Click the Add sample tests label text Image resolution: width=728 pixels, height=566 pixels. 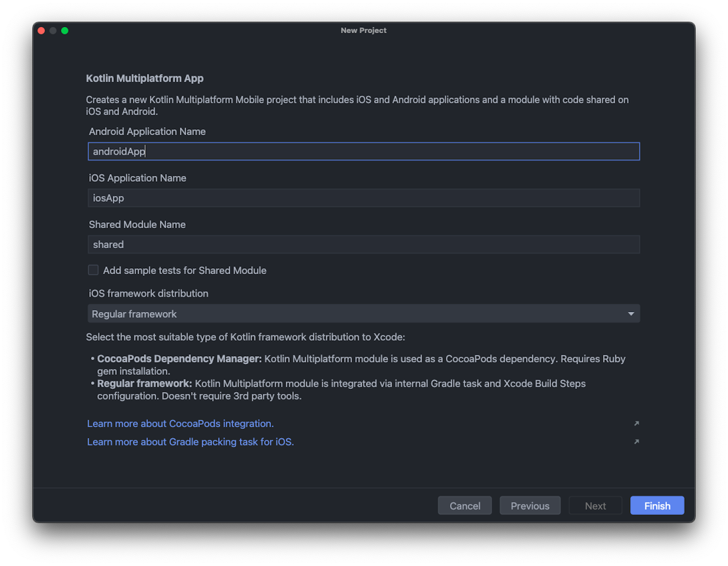click(184, 270)
